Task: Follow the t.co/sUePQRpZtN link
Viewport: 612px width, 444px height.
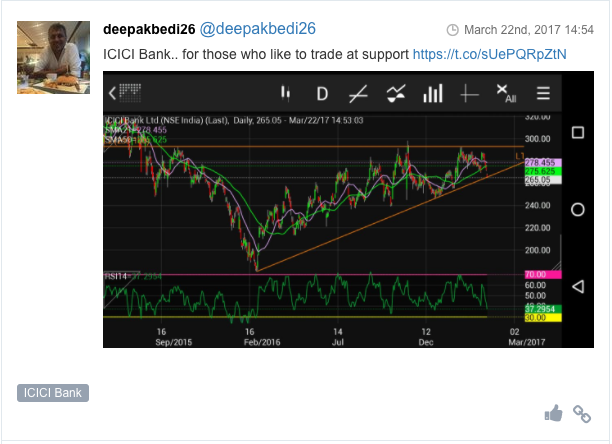Action: point(489,54)
